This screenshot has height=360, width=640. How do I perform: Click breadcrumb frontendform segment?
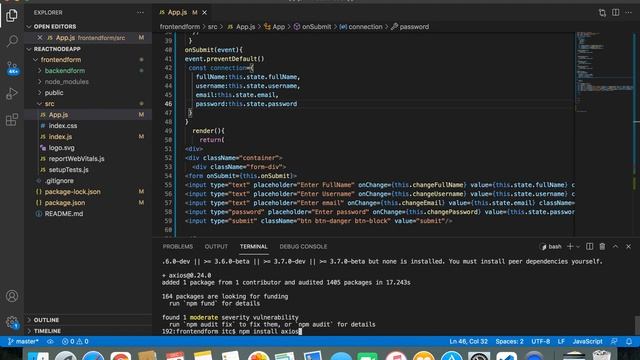[x=180, y=27]
